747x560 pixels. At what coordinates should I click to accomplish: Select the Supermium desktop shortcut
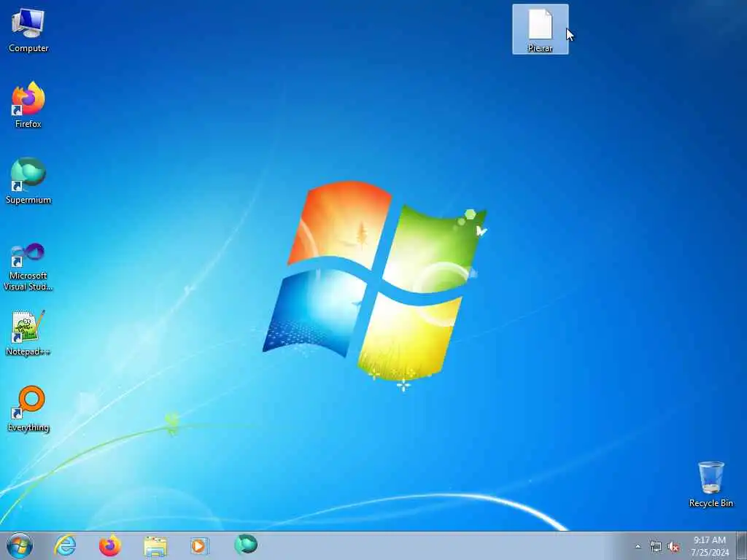(28, 181)
